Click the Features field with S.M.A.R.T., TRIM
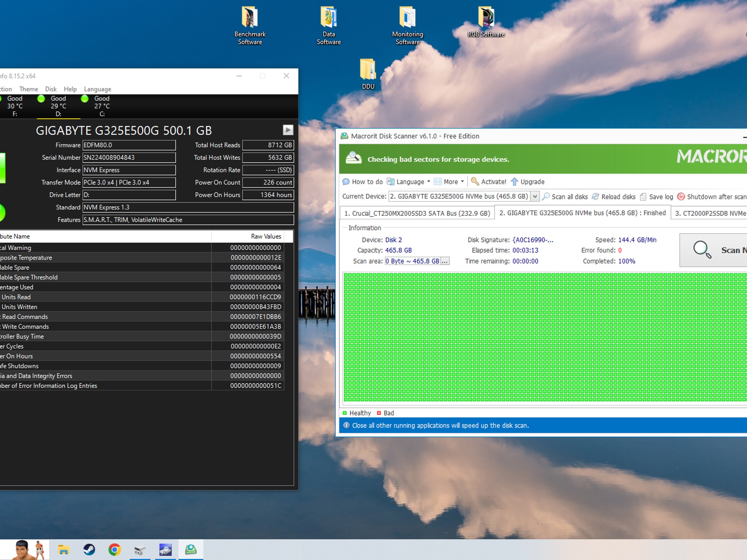Viewport: 747px width, 560px height. [x=188, y=219]
